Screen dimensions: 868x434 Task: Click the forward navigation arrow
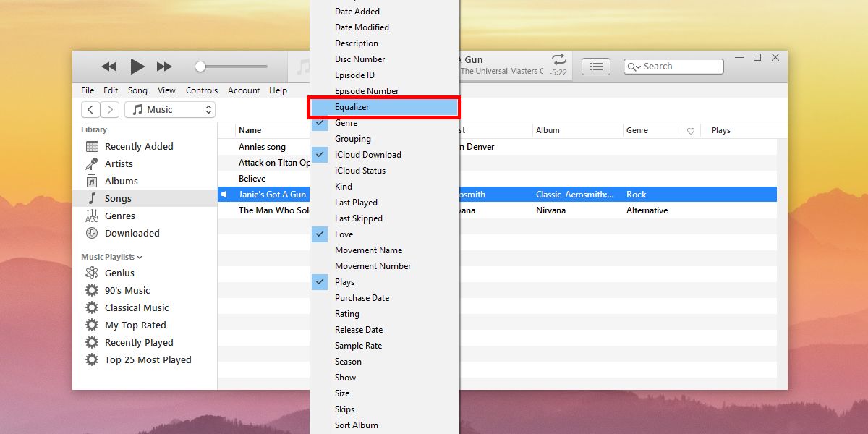click(x=109, y=109)
